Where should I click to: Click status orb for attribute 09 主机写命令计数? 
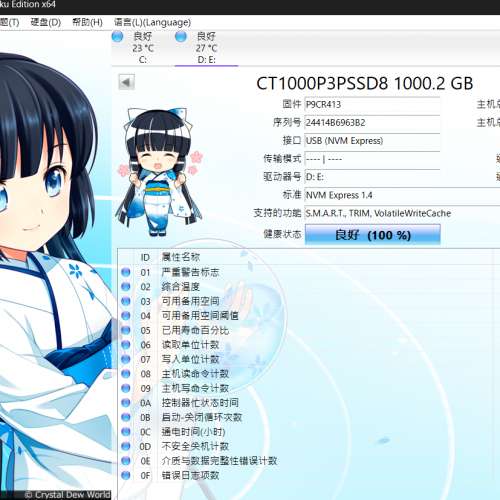[x=126, y=388]
